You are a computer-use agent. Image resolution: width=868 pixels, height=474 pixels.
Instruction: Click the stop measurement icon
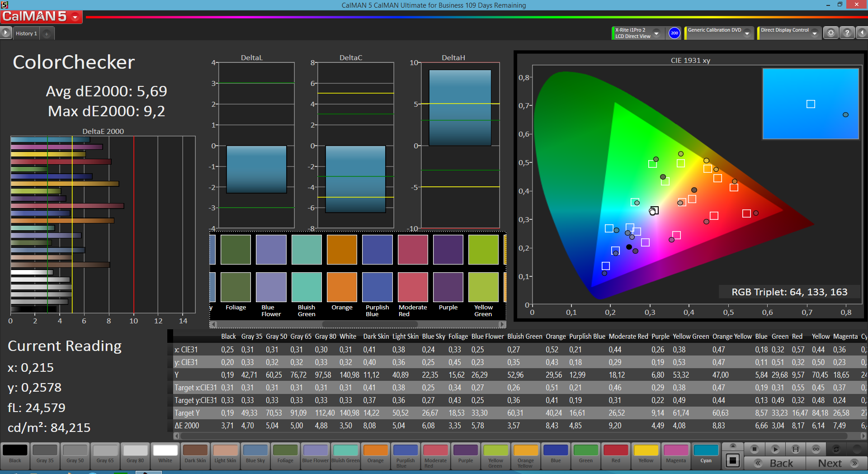754,449
